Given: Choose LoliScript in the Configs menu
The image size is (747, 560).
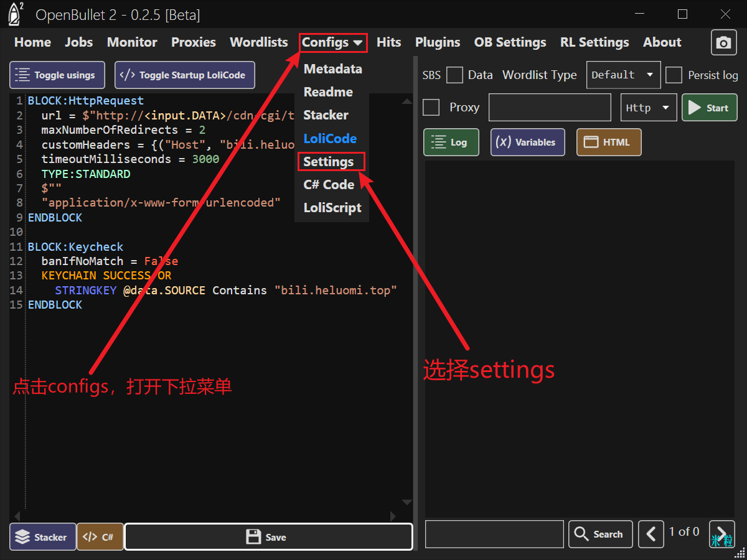Looking at the screenshot, I should pos(332,208).
